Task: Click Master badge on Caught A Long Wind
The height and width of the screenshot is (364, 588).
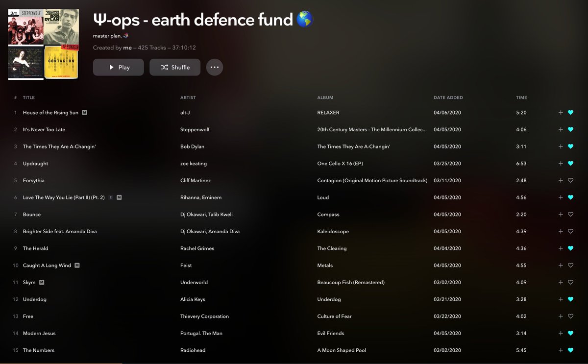Action: 77,266
